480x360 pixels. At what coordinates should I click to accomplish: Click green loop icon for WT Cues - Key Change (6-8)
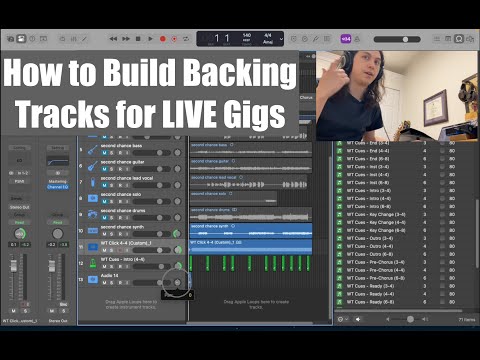pyautogui.click(x=339, y=230)
